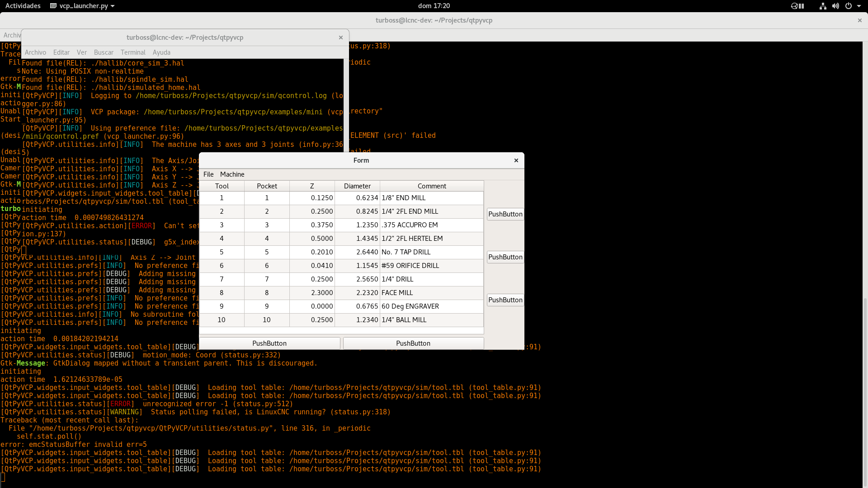The image size is (868, 488).
Task: Click diameter value 1.4345
Action: (357, 239)
